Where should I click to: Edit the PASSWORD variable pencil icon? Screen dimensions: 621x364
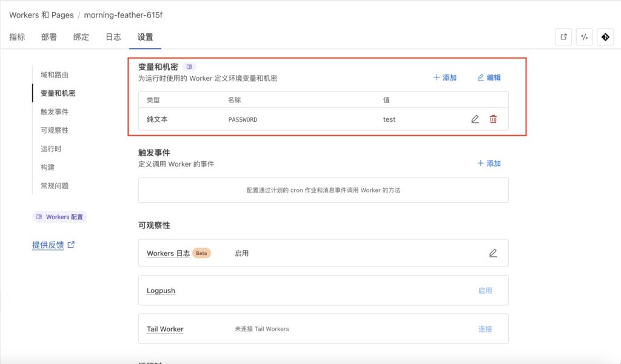click(x=475, y=119)
